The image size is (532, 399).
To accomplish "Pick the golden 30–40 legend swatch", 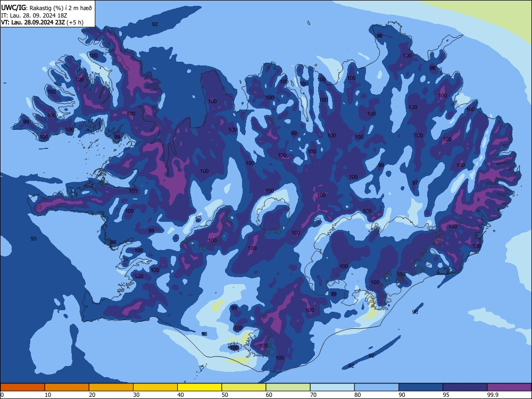I will point(155,387).
